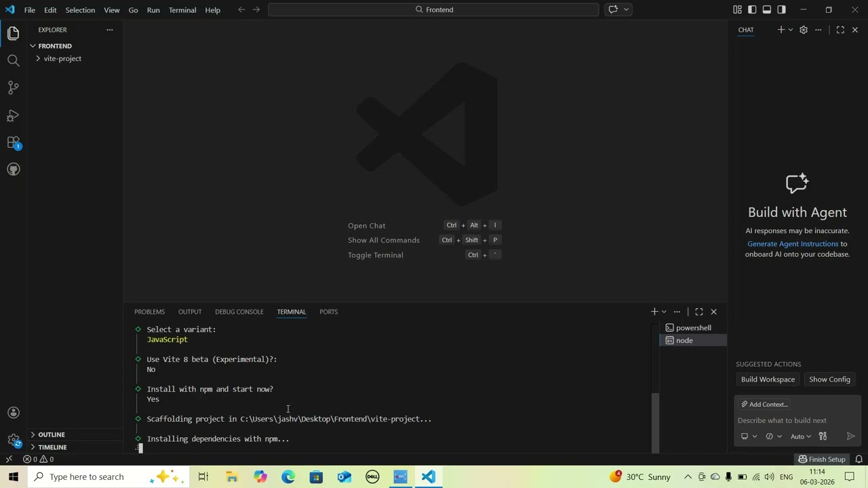Click the Add Context button

[765, 405]
